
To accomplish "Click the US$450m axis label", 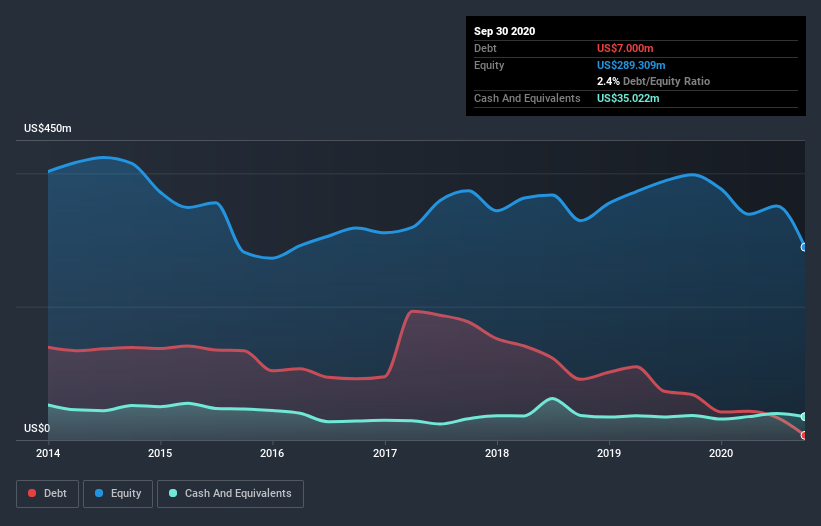I will 48,128.
